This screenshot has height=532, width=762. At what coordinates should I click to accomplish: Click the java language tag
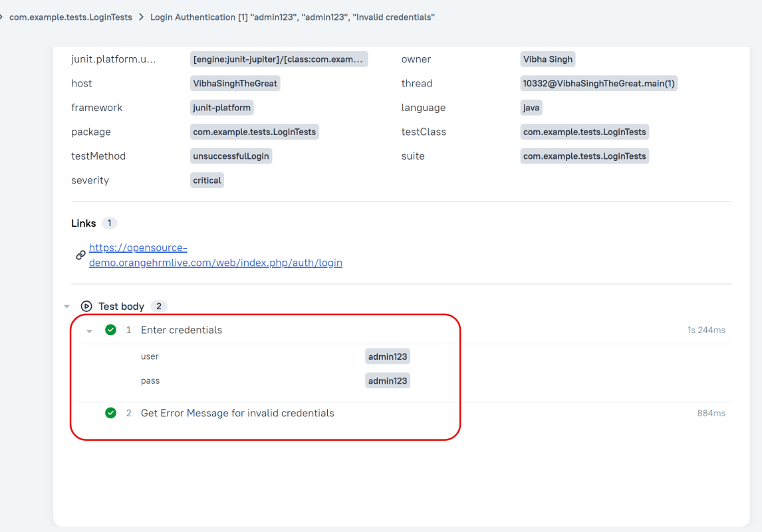click(531, 108)
